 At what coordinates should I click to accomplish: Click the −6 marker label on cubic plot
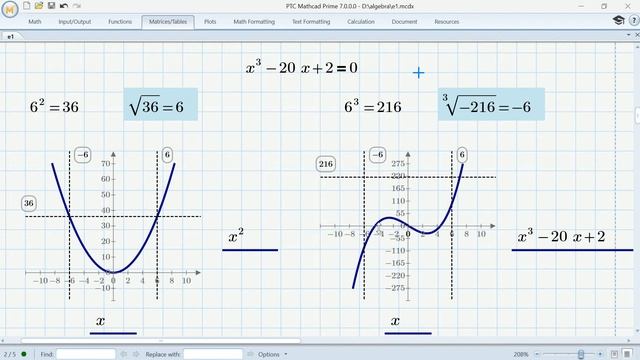[x=378, y=155]
